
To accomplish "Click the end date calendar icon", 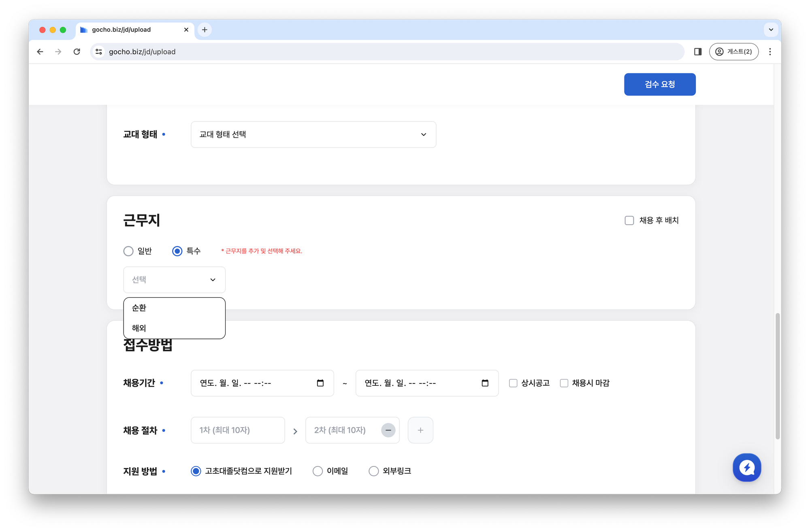I will pyautogui.click(x=485, y=383).
